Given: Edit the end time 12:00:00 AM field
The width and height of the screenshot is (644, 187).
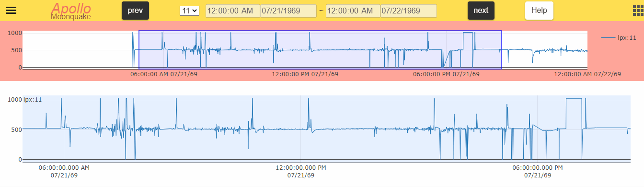Looking at the screenshot, I should (353, 11).
